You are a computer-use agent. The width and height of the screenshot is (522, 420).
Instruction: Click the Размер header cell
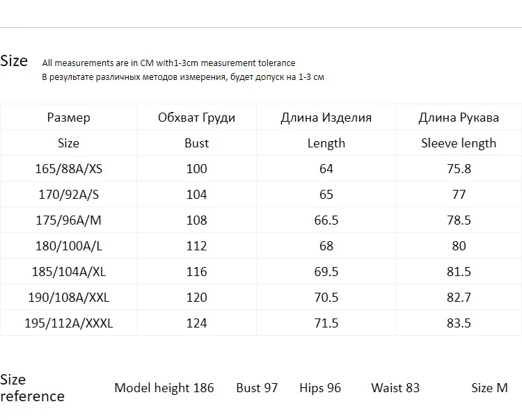[68, 118]
